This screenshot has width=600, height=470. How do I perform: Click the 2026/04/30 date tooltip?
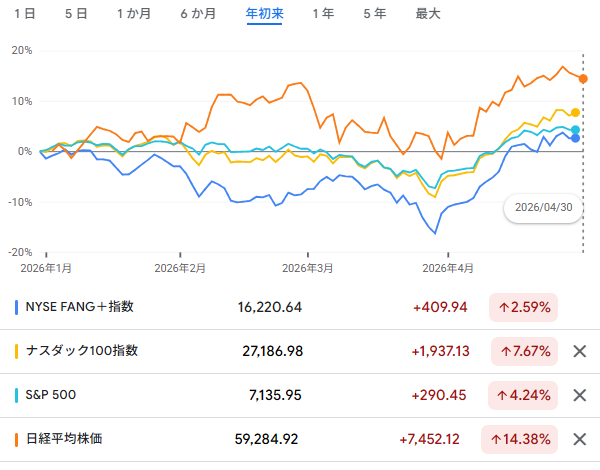(543, 207)
